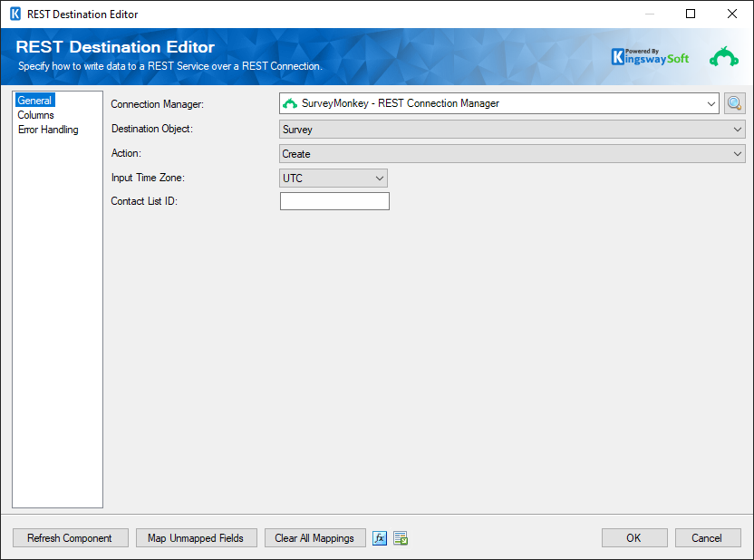Open the Connection Manager dropdown
The width and height of the screenshot is (754, 560).
[x=499, y=103]
